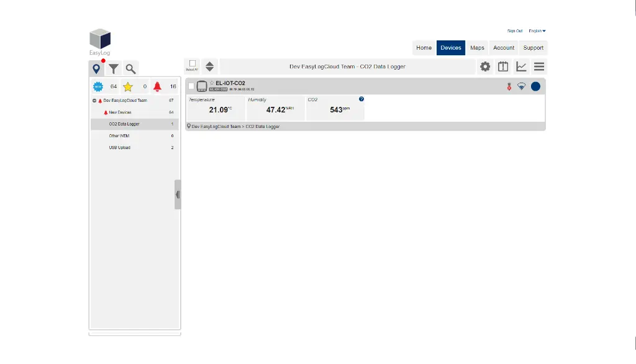This screenshot has width=636, height=364.
Task: Collapse the Dev EasyLogCloud Team tree node
Action: [94, 101]
